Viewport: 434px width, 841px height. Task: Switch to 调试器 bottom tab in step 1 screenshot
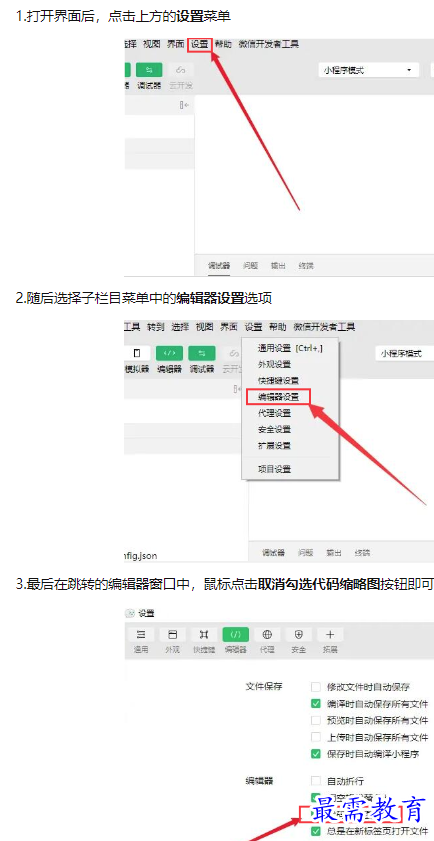coord(219,265)
